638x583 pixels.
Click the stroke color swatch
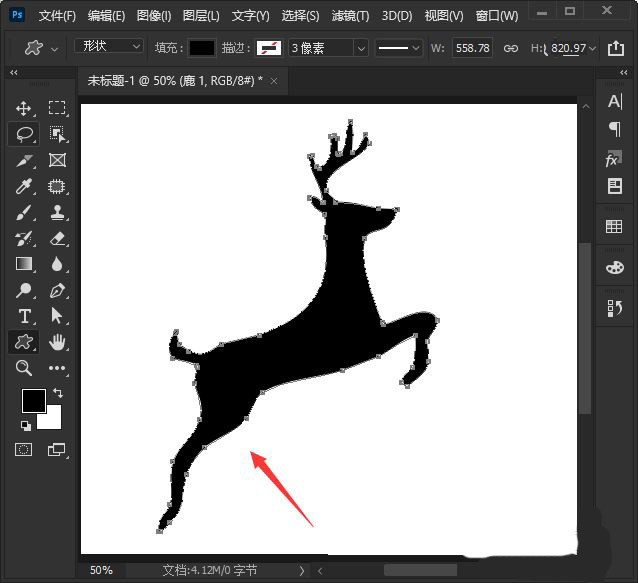tap(269, 48)
